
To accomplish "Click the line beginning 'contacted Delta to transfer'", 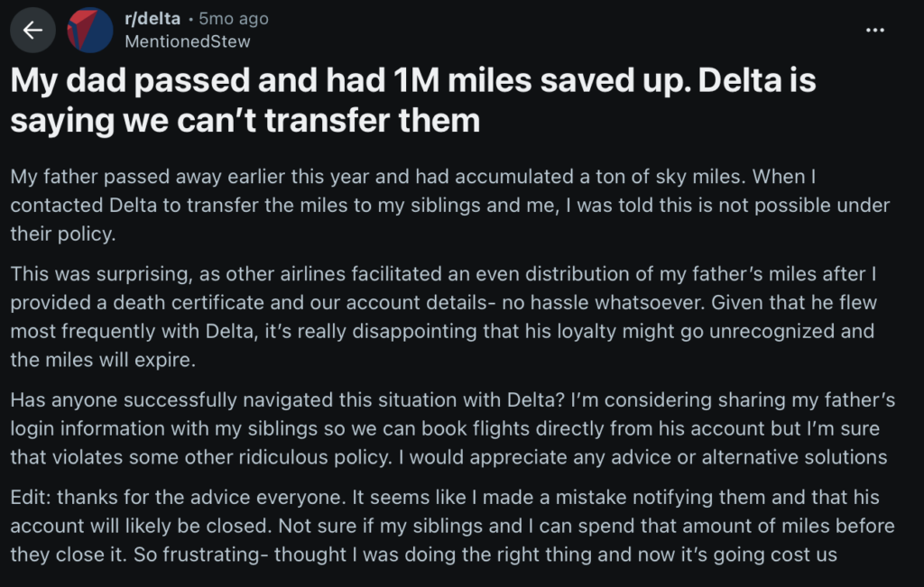I will pyautogui.click(x=449, y=206).
